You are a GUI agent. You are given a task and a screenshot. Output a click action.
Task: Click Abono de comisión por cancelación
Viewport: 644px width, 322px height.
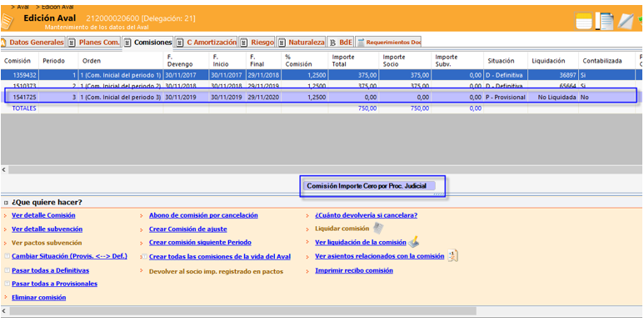tap(203, 215)
